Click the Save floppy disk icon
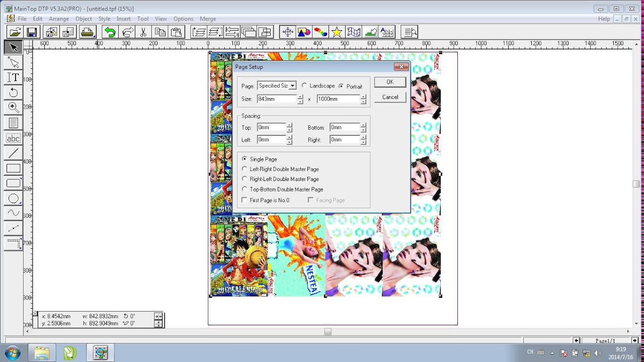Image resolution: width=644 pixels, height=362 pixels. 31,32
